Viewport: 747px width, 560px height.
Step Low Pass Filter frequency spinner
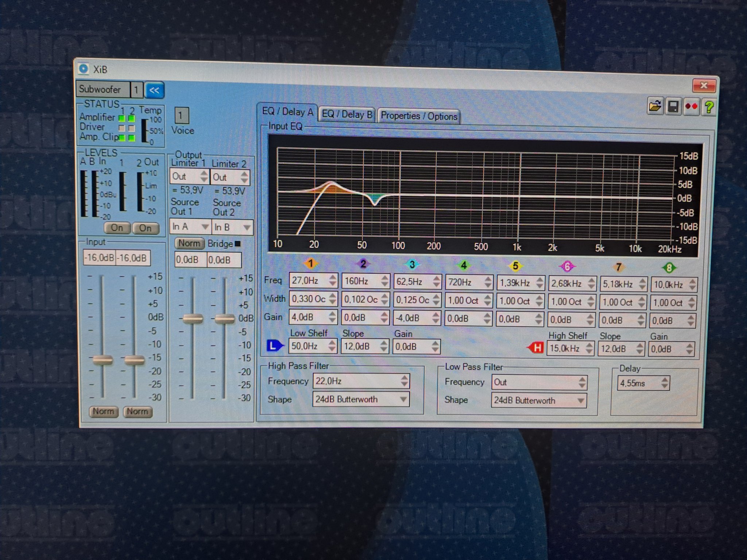[x=582, y=382]
